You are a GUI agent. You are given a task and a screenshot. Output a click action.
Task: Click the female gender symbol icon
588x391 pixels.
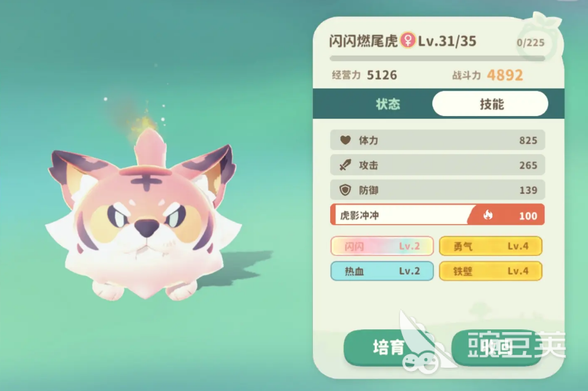click(408, 40)
